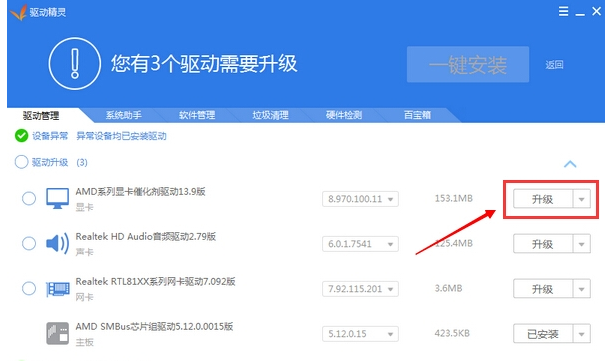Click the 153.1MB size value
605x361 pixels.
click(453, 198)
